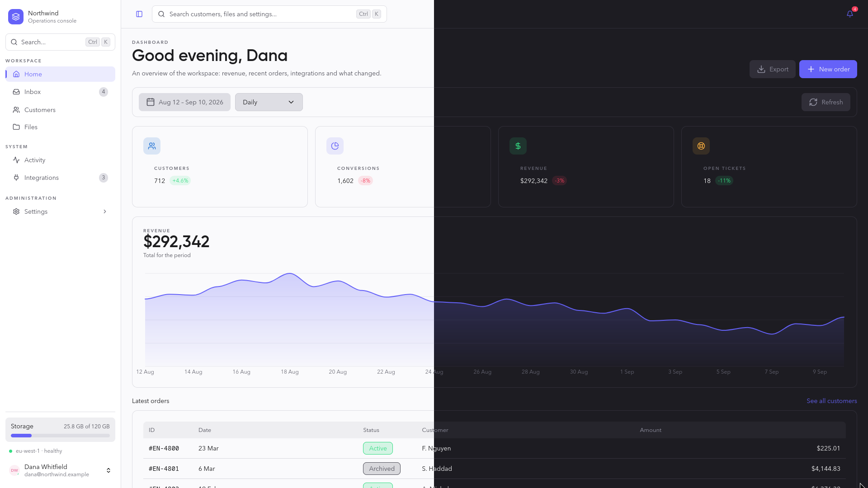Click the DW user avatar
The width and height of the screenshot is (868, 488).
[x=14, y=470]
